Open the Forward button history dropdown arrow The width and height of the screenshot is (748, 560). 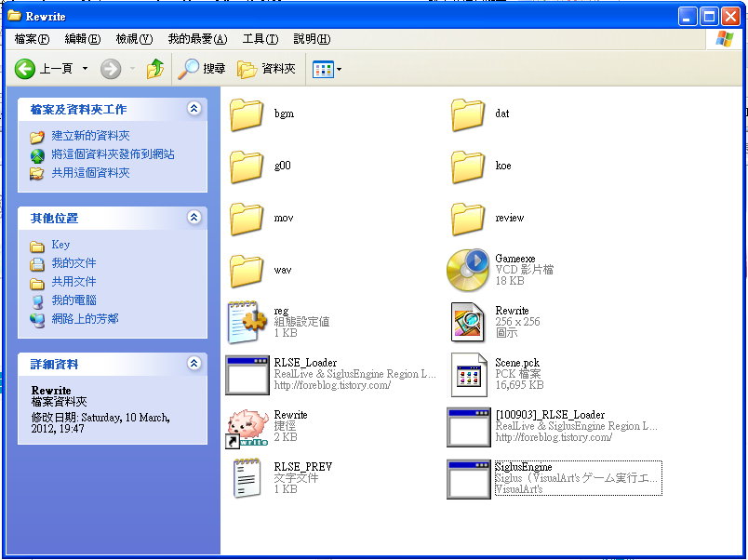point(133,69)
